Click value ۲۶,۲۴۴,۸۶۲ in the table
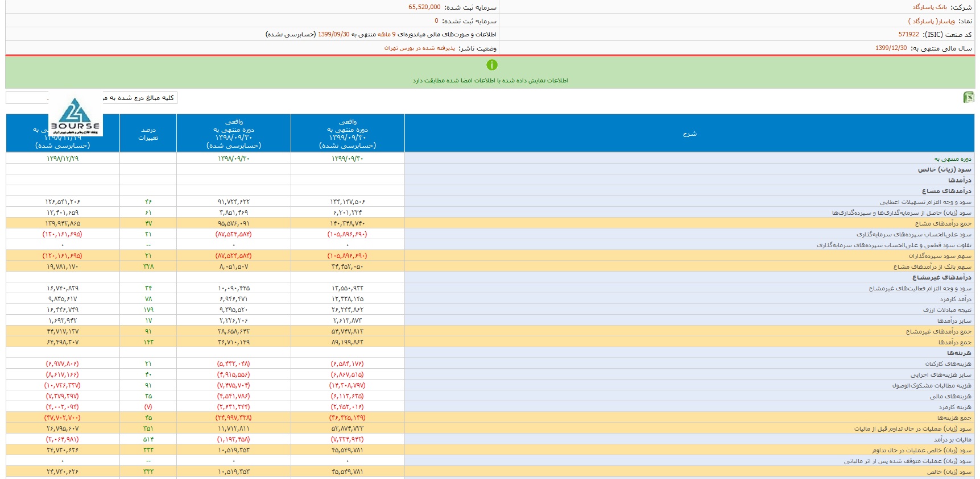Viewport: 980px width, 479px height. pyautogui.click(x=348, y=310)
